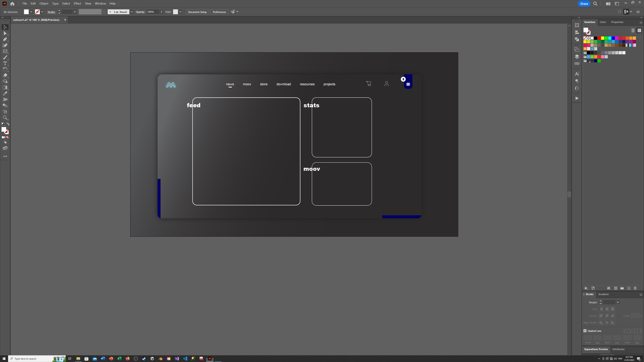
Task: Pick the cyan swatch
Action: (610, 38)
